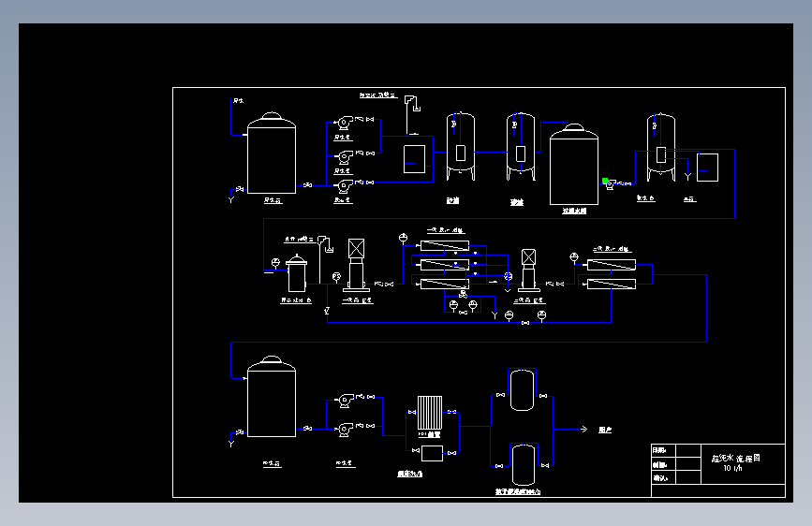This screenshot has width=812, height=526.
Task: Click the drain valve below the raw water tank
Action: 240,189
